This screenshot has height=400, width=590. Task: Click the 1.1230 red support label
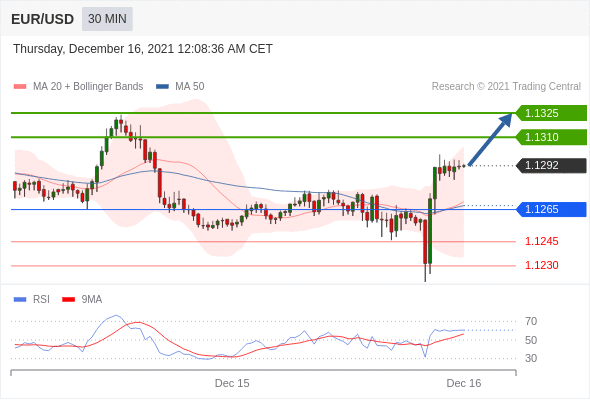pos(541,265)
